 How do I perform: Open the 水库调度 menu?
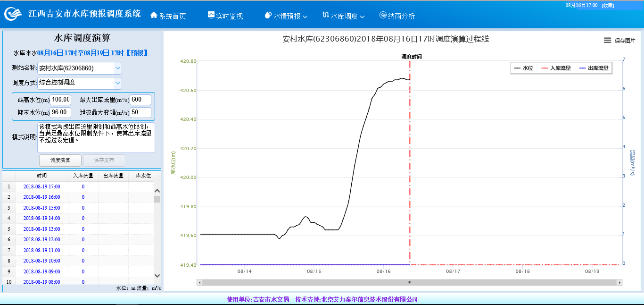(x=344, y=16)
